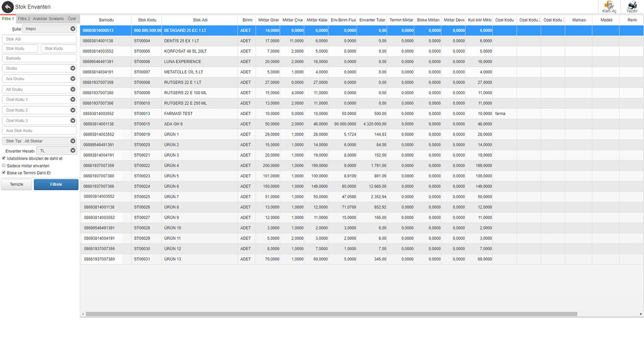Click the 4.320.000,00 inventory amount cell

coord(372,124)
